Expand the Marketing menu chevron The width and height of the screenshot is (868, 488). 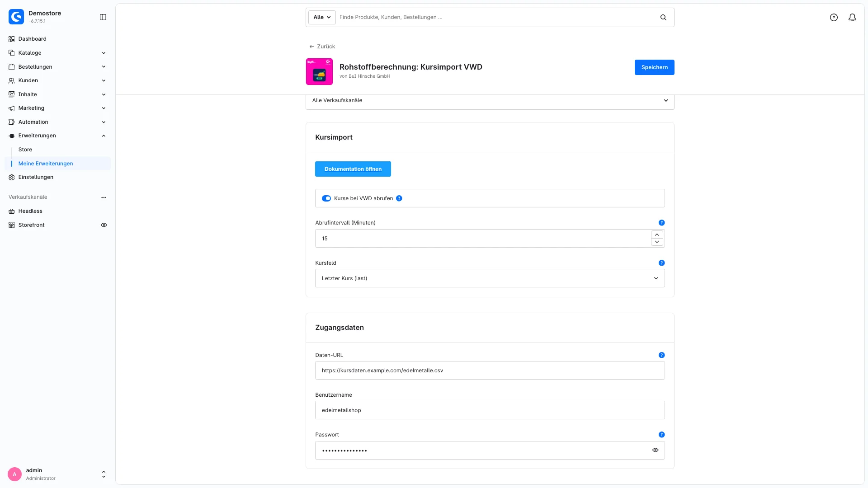(x=104, y=108)
